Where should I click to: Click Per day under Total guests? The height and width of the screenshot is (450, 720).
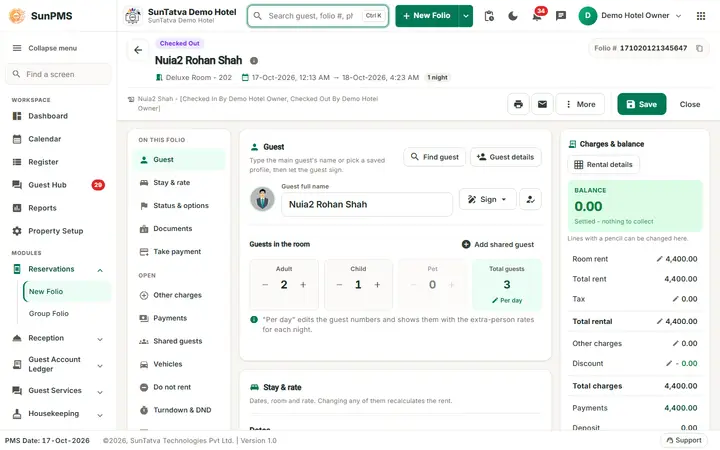pos(507,300)
